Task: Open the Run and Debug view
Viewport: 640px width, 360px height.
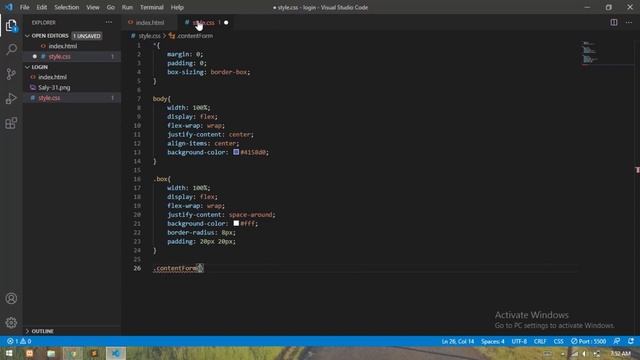Action: 11,98
